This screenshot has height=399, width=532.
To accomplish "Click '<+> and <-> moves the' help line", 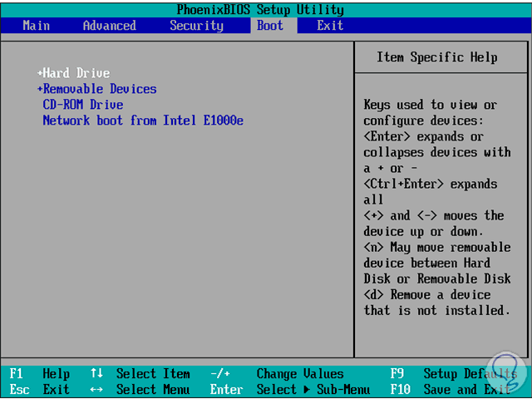I will coord(434,215).
